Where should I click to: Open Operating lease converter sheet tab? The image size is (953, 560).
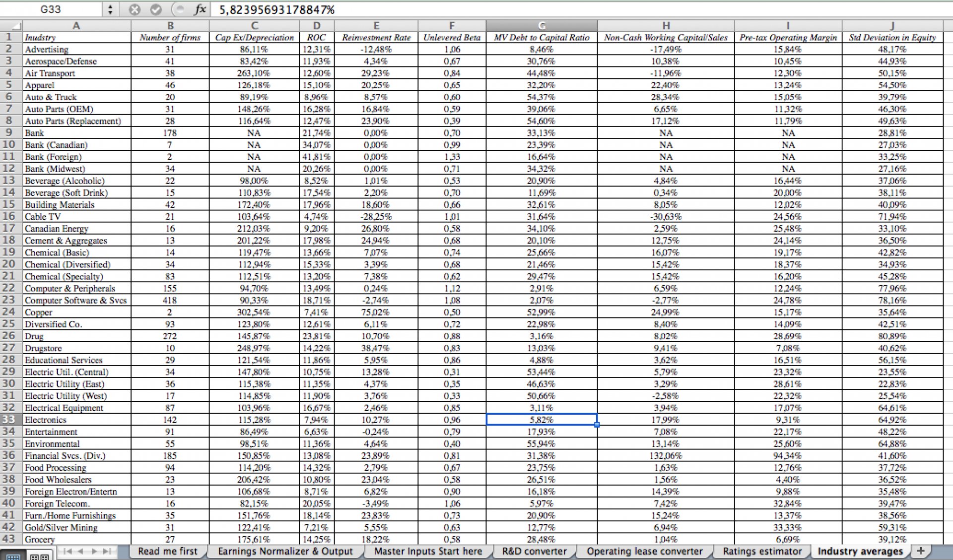pos(645,551)
